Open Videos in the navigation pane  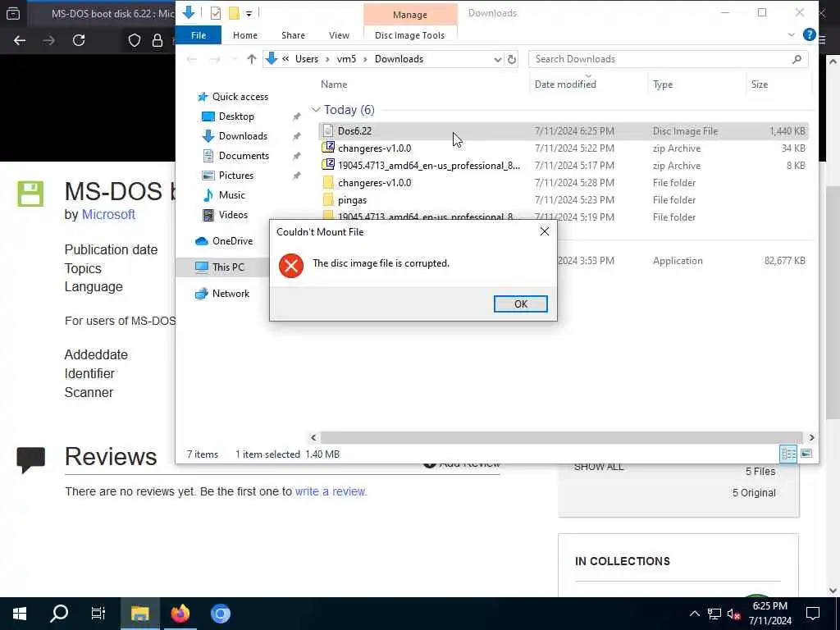[x=232, y=215]
